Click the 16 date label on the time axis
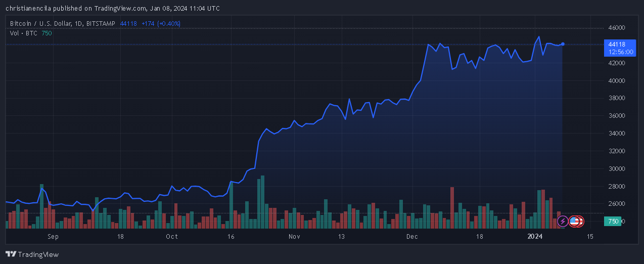This screenshot has height=264, width=644. pyautogui.click(x=231, y=237)
